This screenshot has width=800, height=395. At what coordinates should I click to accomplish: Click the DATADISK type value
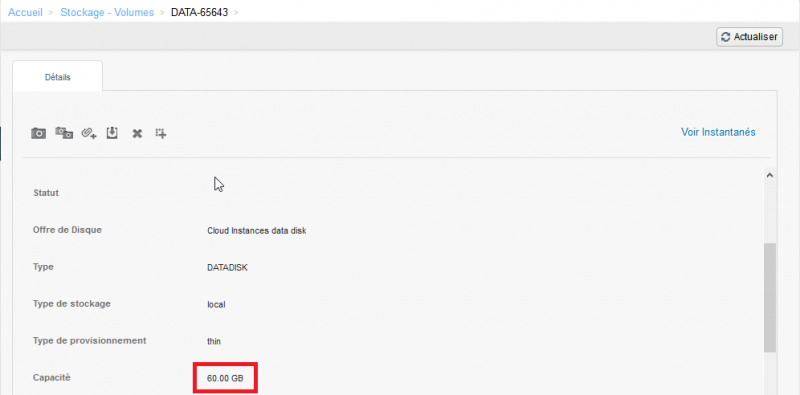tap(228, 267)
